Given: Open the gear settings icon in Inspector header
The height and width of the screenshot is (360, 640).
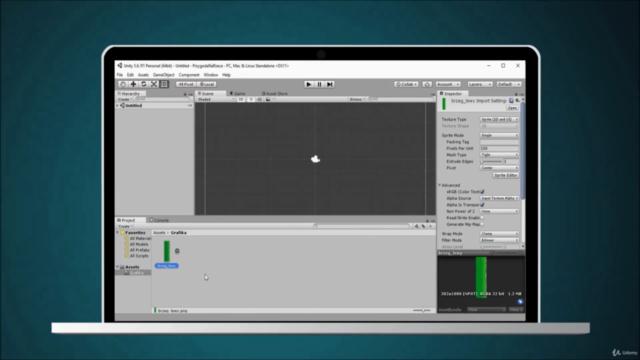Looking at the screenshot, I should click(x=517, y=100).
